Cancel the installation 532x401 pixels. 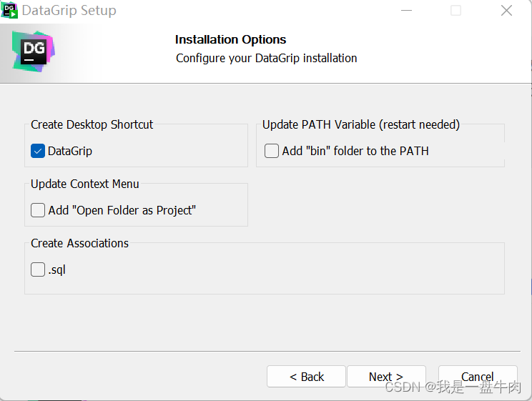(477, 375)
